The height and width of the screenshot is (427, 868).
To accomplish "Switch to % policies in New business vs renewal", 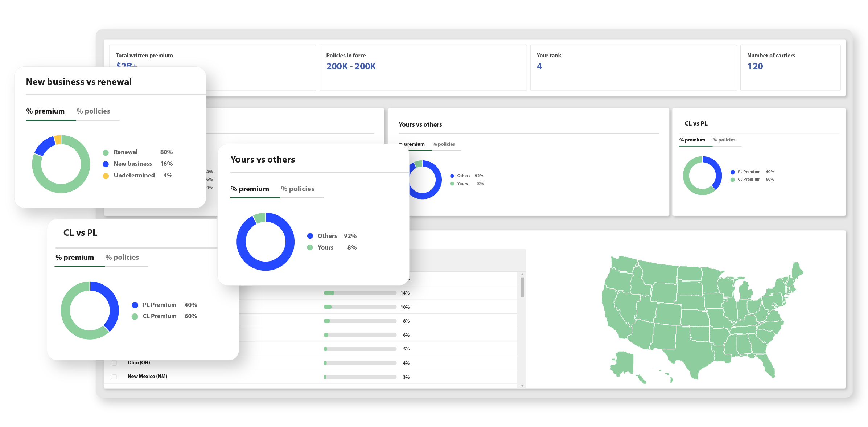I will point(93,111).
